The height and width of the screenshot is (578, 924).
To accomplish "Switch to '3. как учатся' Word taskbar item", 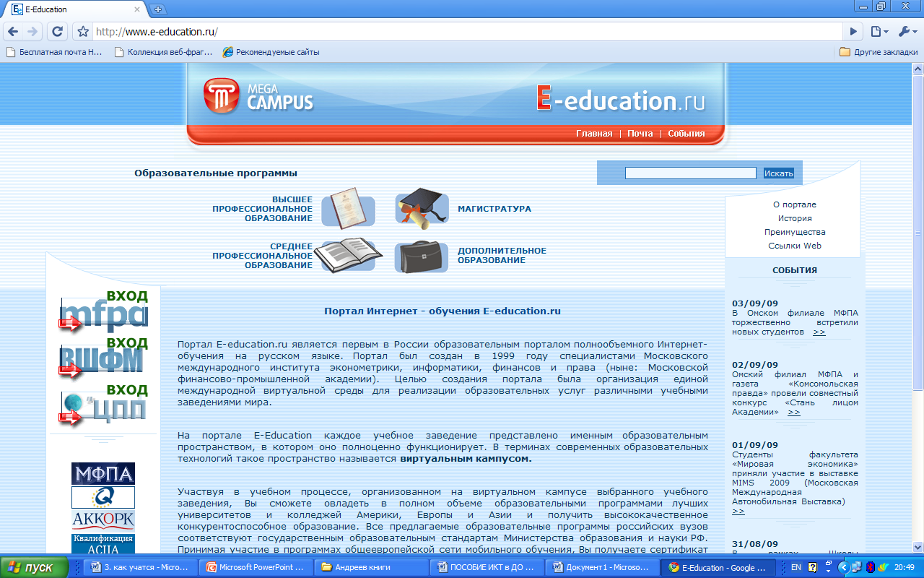I will coord(141,568).
